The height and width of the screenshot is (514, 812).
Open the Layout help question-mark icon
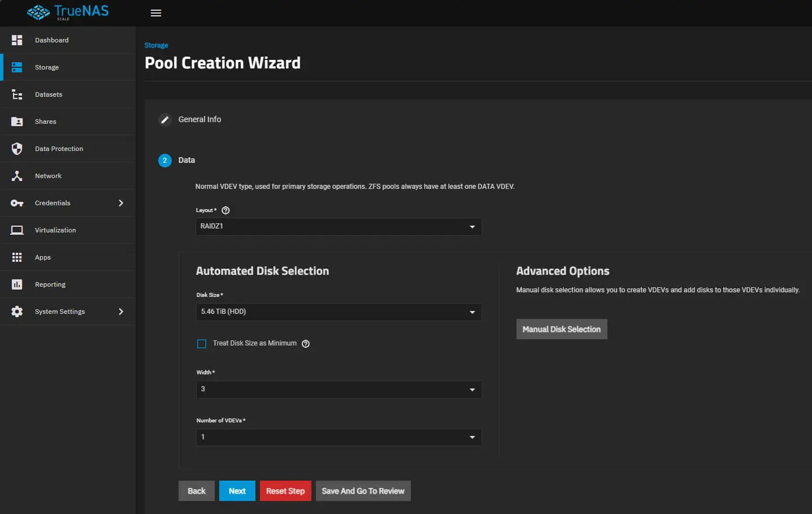coord(225,210)
